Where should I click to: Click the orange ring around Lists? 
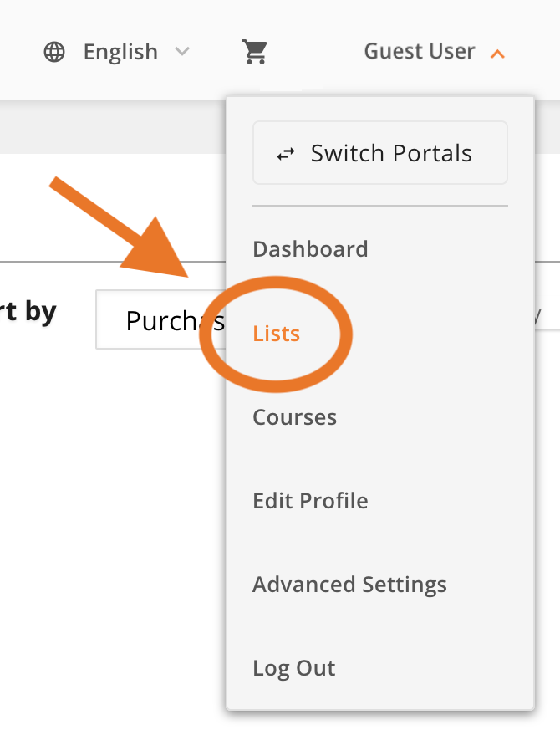point(276,334)
